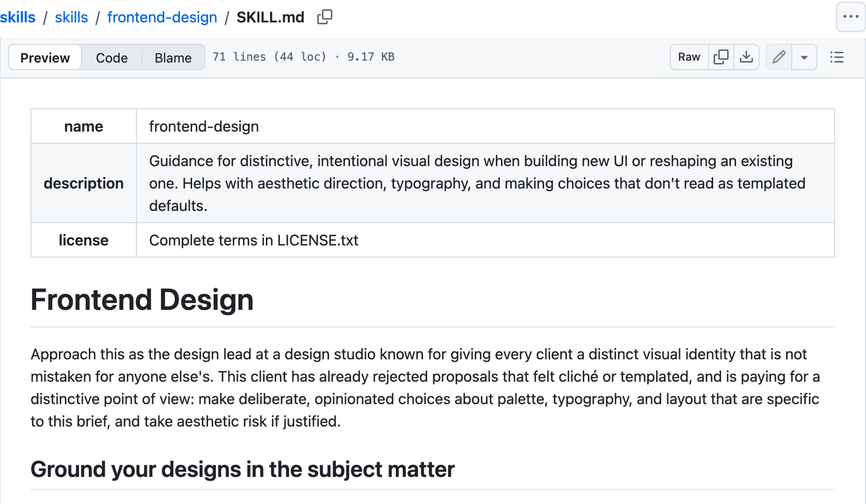The width and height of the screenshot is (866, 504).
Task: Click the 'license' table row label
Action: [x=83, y=240]
